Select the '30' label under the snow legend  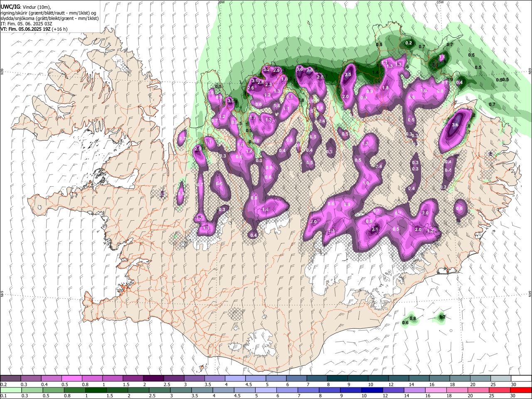click(514, 384)
